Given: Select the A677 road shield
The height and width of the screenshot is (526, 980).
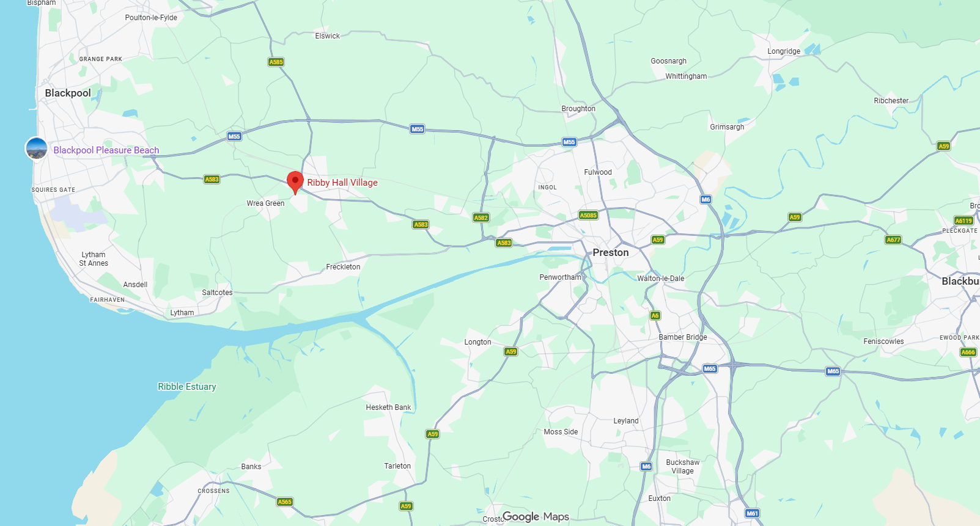Looking at the screenshot, I should click(893, 240).
